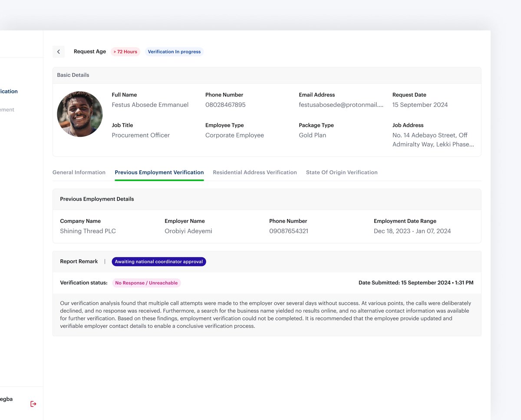Image resolution: width=521 pixels, height=420 pixels.
Task: Click Festus's profile photo
Action: point(80,114)
